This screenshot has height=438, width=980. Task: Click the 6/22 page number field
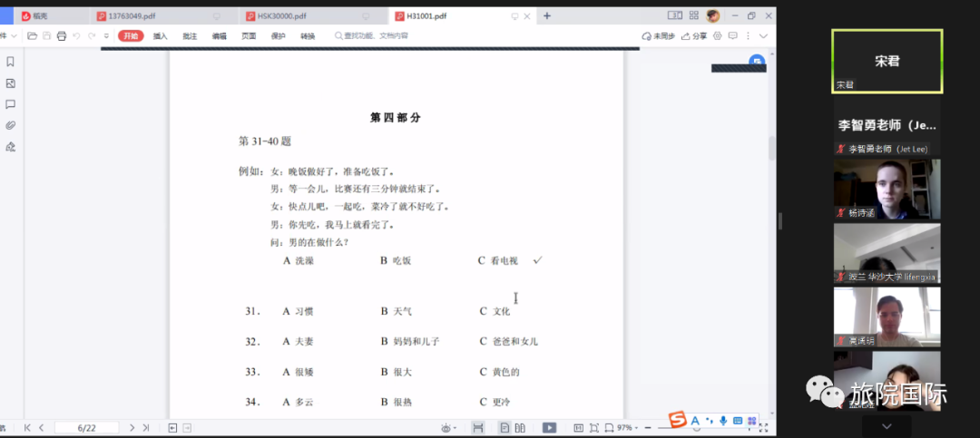pos(87,427)
